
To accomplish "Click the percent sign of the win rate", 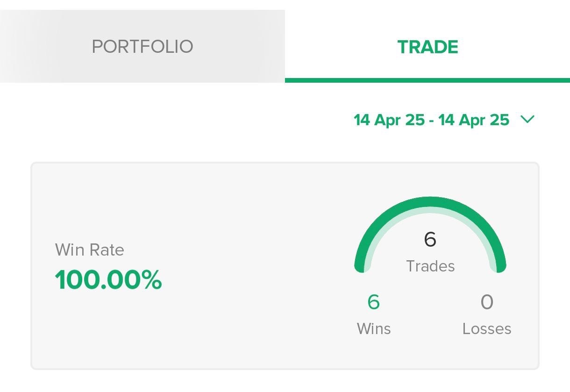I will tap(152, 280).
